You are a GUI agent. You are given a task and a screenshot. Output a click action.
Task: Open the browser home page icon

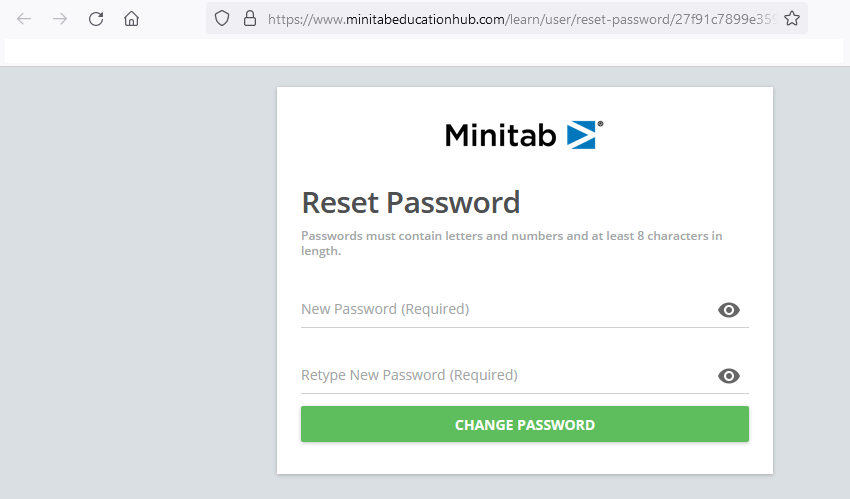[131, 19]
